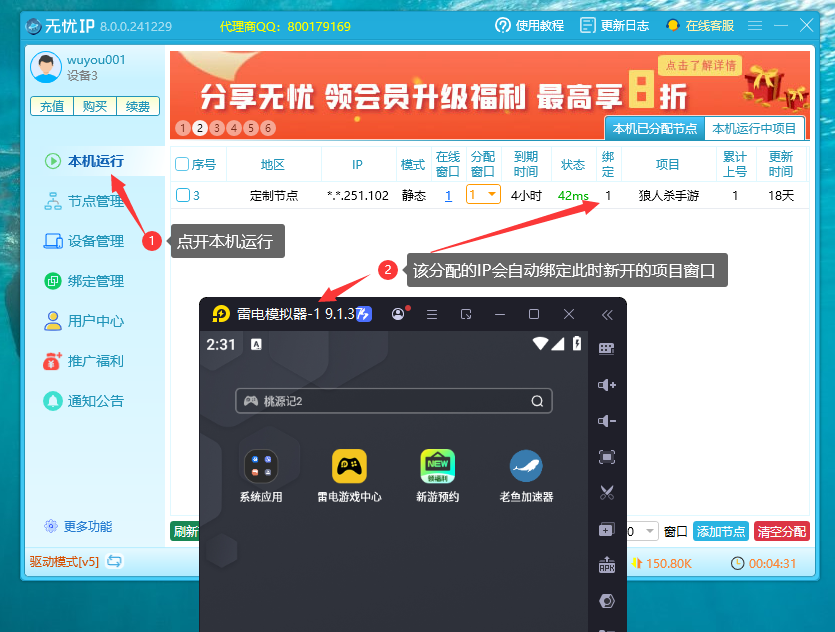Open 更多功能 at sidebar bottom
Viewport: 835px width, 632px height.
point(78,526)
